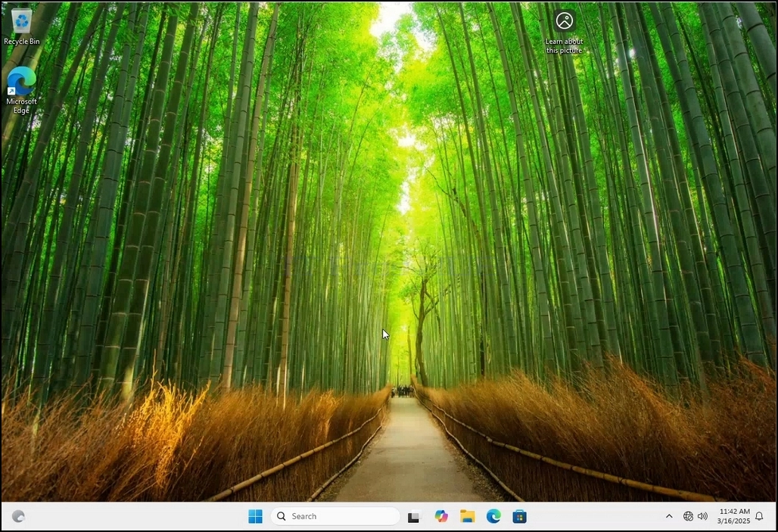Launch Copilot from the taskbar

tap(440, 516)
